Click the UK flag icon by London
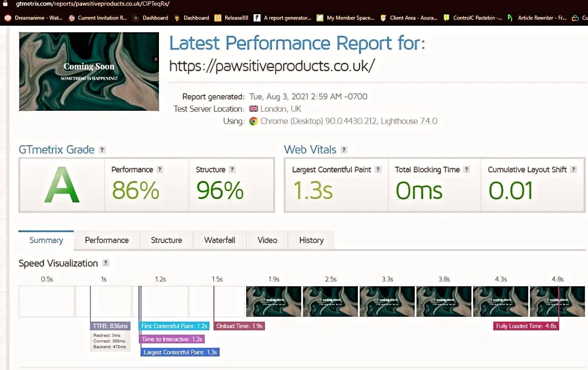 coord(253,109)
